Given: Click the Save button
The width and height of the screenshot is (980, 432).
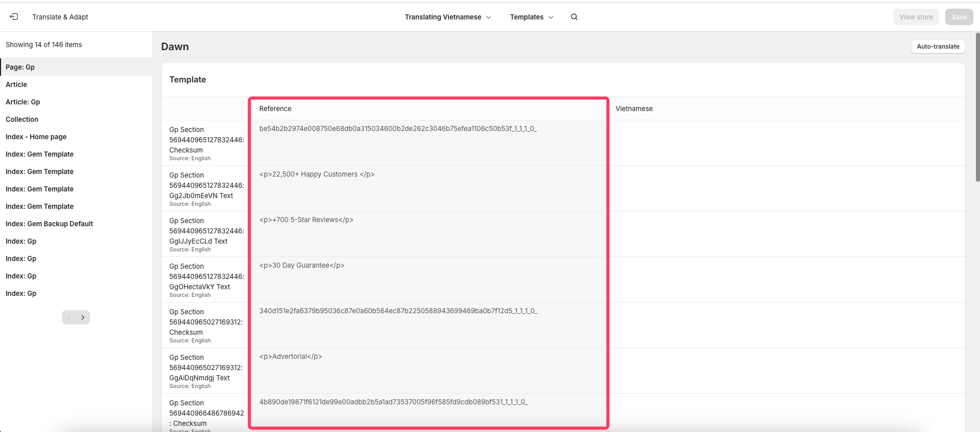Looking at the screenshot, I should 959,17.
